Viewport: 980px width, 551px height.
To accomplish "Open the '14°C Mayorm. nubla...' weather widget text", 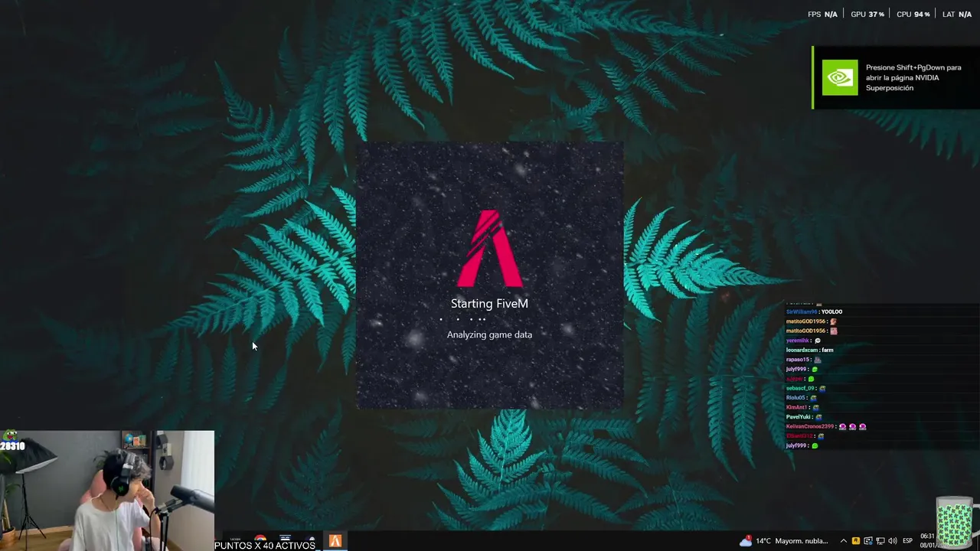I will pyautogui.click(x=792, y=541).
